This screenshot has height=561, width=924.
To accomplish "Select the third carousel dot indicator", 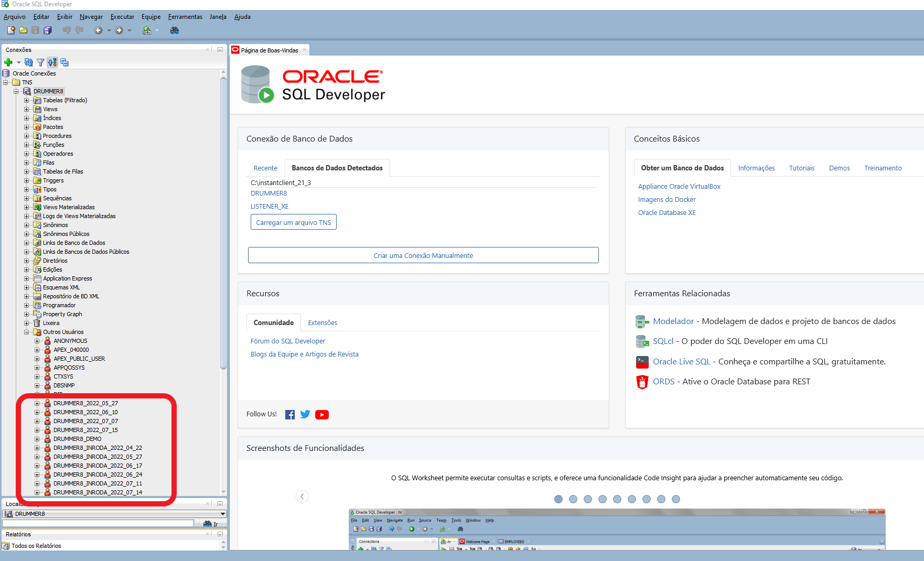I will 588,499.
